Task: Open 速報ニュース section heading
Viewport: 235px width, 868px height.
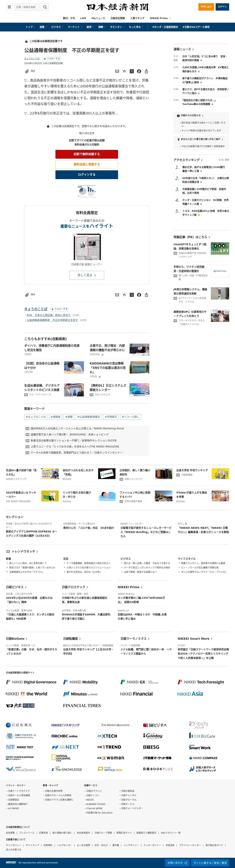Action: [x=184, y=49]
